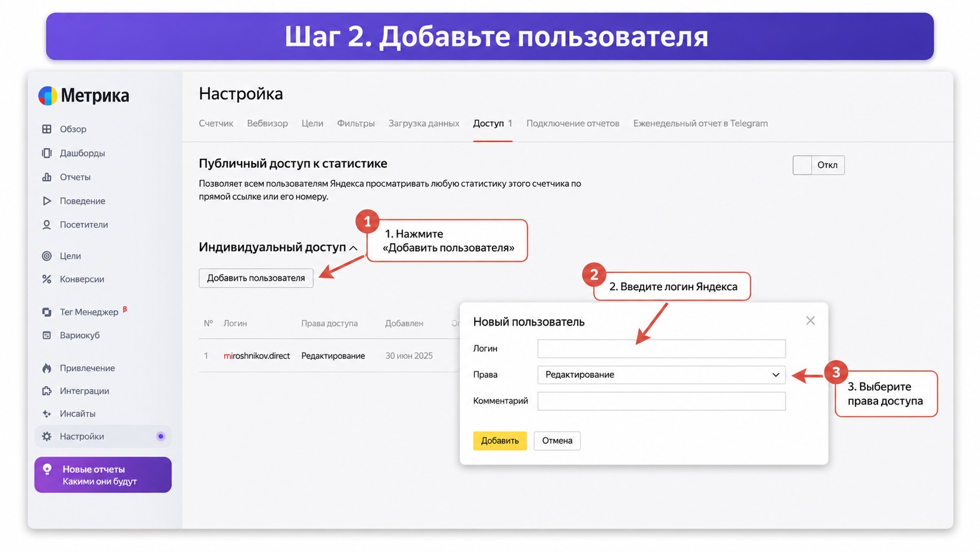The width and height of the screenshot is (980, 552).
Task: Click the Инсайты sidebar label
Action: tap(77, 414)
